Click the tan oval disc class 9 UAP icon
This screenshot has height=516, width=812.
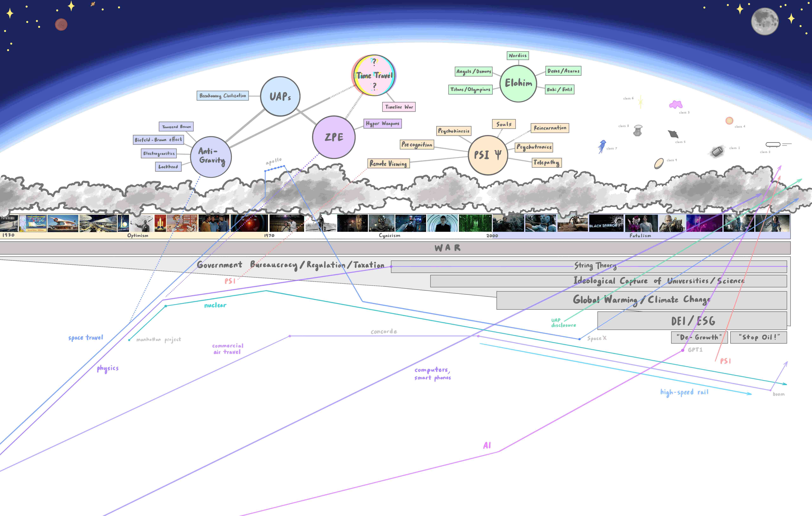pos(659,163)
